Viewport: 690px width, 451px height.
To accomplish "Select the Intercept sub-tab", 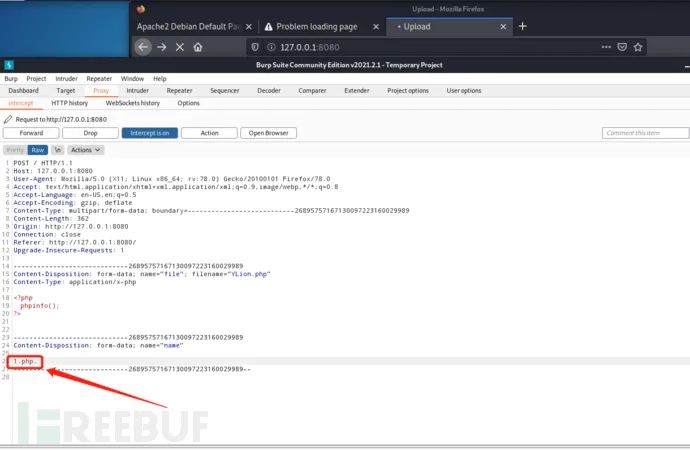I will click(21, 103).
